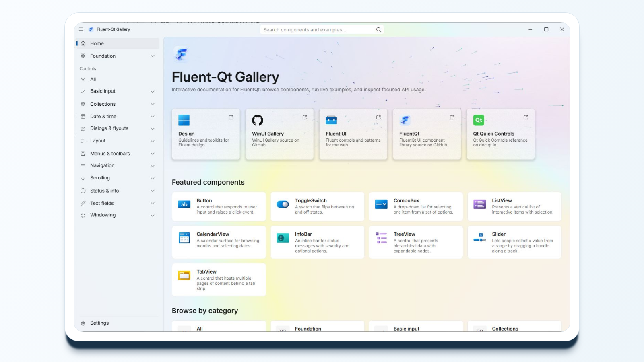Click the ToggleSwitch icon in featured components
644x362 pixels.
point(283,204)
